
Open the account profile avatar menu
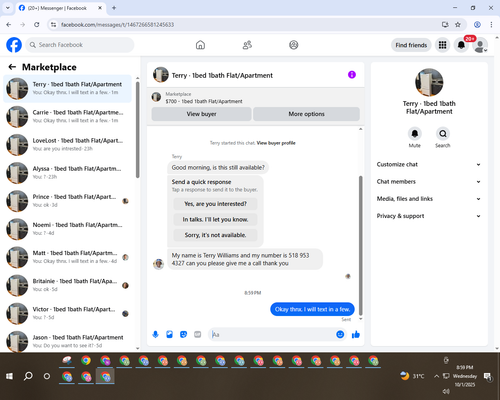click(480, 45)
